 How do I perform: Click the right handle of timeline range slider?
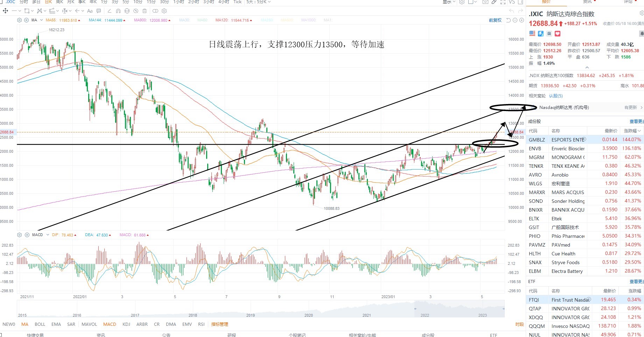pyautogui.click(x=503, y=309)
